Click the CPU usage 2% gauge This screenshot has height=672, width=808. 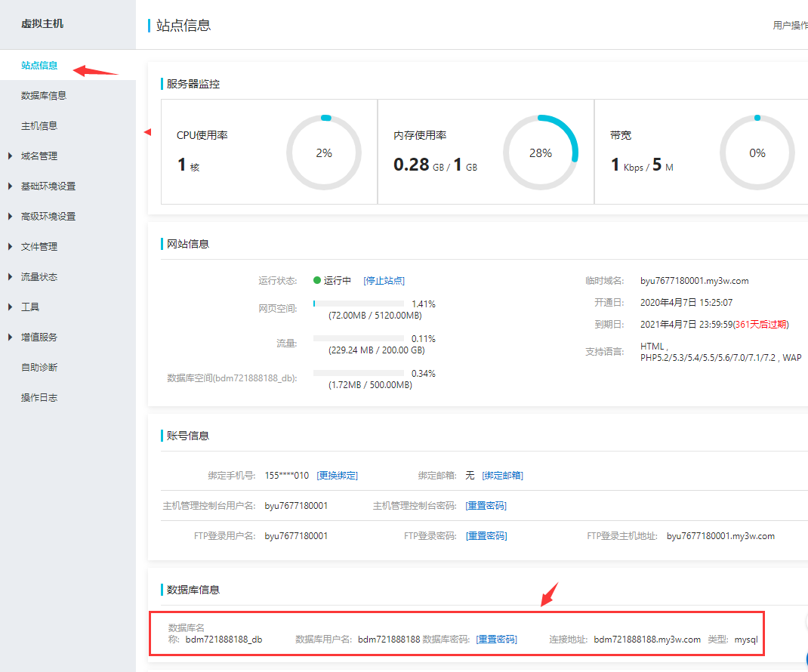tap(324, 153)
